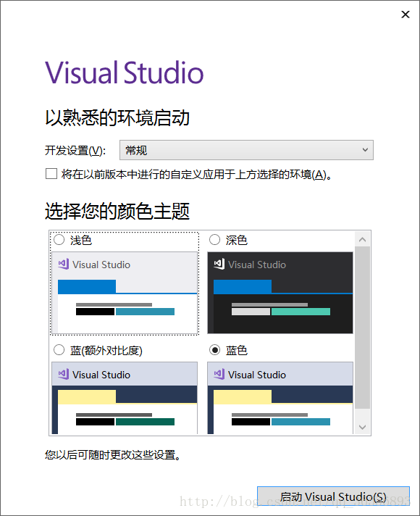The width and height of the screenshot is (420, 516).
Task: Click the Visual Studio logo icon in light theme preview
Action: 64,265
